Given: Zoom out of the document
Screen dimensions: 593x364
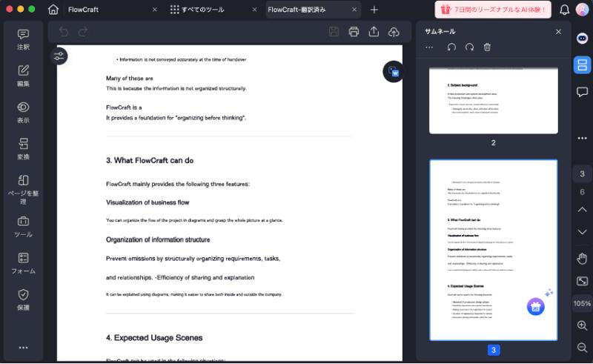Looking at the screenshot, I should [x=582, y=348].
